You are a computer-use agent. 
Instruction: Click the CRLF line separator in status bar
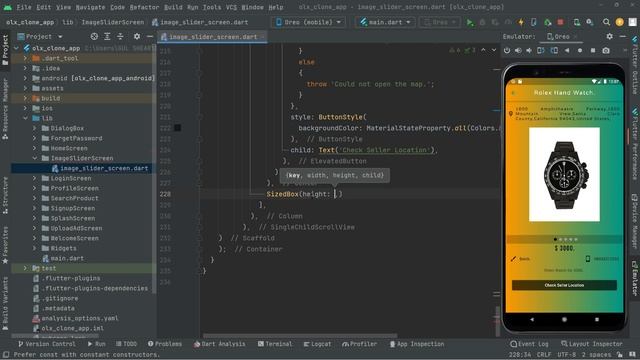click(544, 355)
